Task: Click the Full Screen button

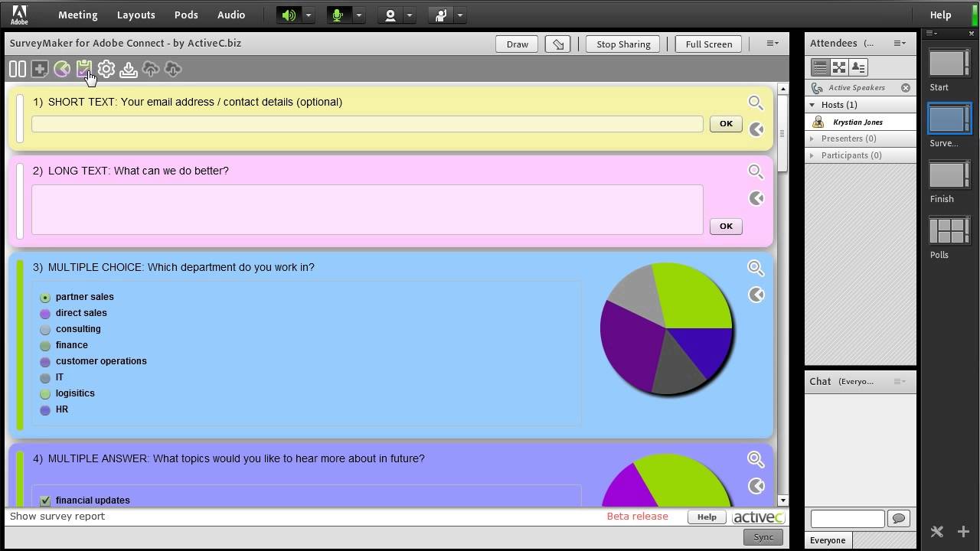Action: 709,44
